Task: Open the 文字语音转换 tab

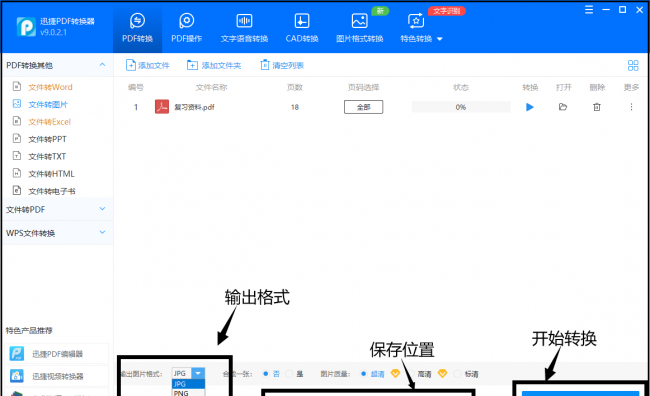Action: [244, 28]
